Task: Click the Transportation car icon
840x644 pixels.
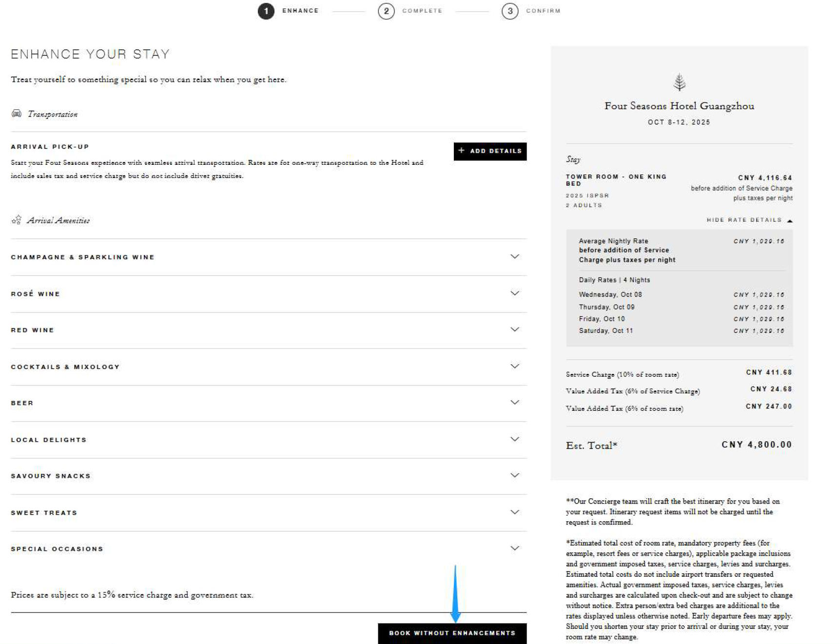Action: 17,114
